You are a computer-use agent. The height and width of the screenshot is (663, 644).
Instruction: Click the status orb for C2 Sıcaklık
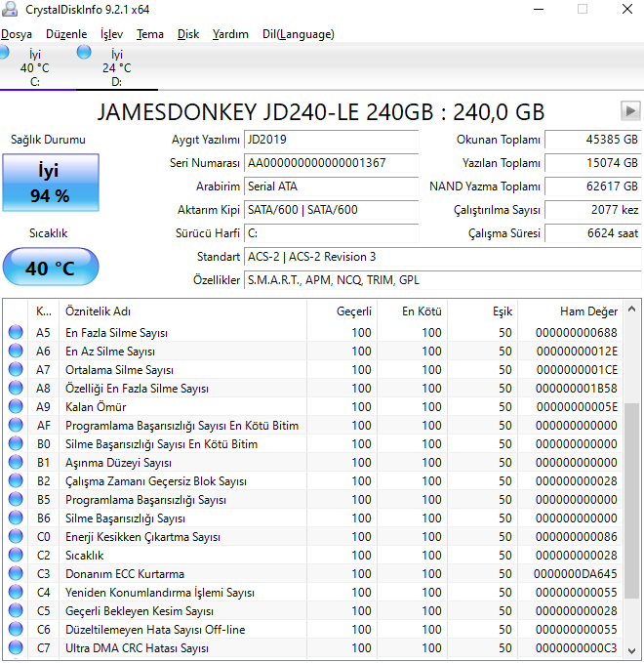[x=16, y=556]
